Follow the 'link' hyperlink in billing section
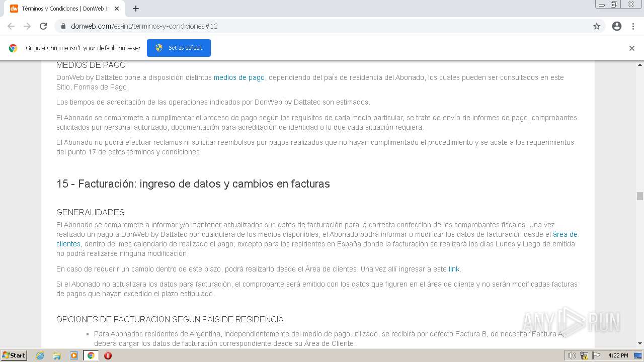Viewport: 644px width, 362px height. pyautogui.click(x=454, y=269)
